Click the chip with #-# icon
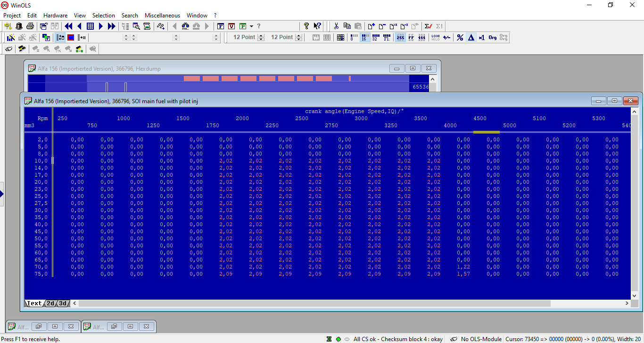Viewport: 644px width, 343px height. point(79,49)
